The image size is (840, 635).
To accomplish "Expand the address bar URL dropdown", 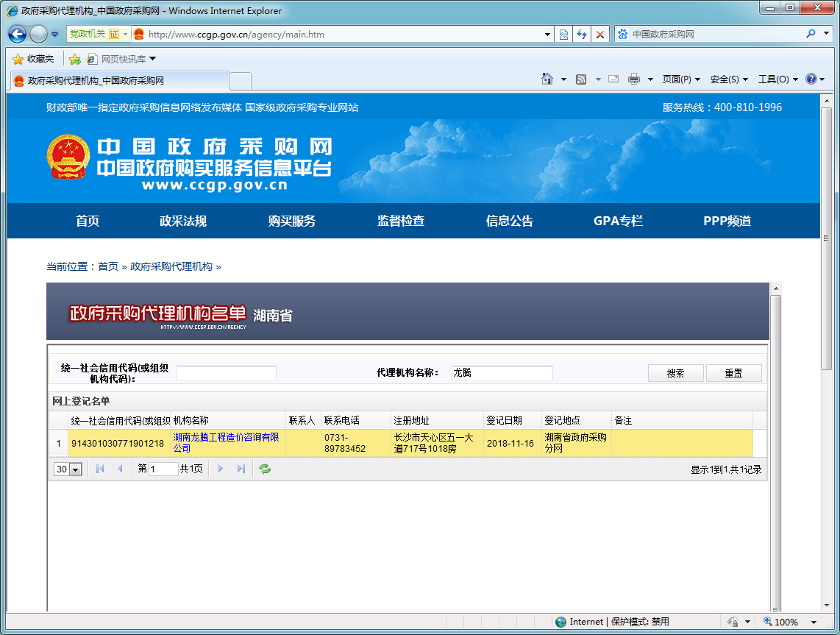I will coord(547,35).
